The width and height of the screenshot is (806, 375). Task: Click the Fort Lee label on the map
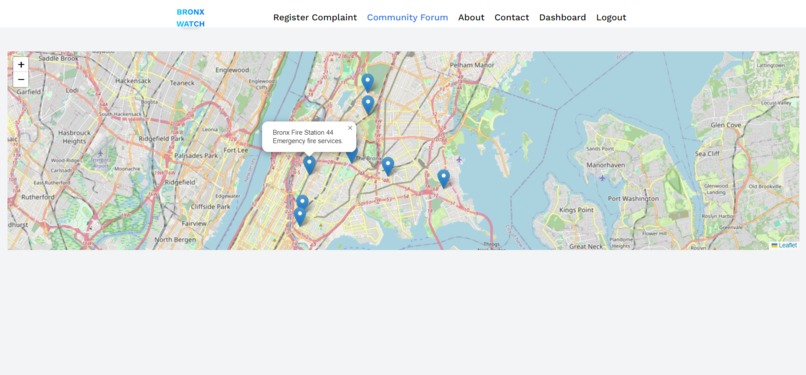[235, 150]
